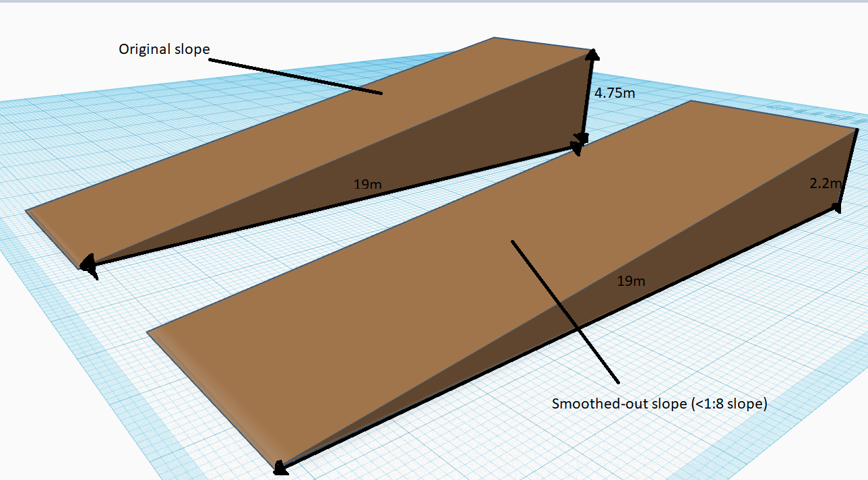Viewport: 868px width, 480px height.
Task: Click the "Original slope" label text
Action: tap(164, 49)
